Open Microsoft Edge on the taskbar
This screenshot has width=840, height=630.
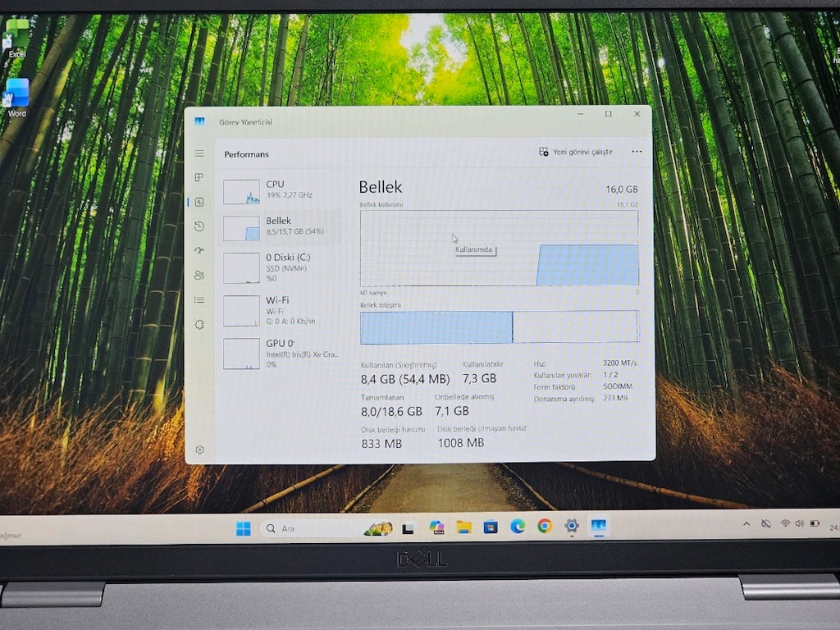(518, 527)
